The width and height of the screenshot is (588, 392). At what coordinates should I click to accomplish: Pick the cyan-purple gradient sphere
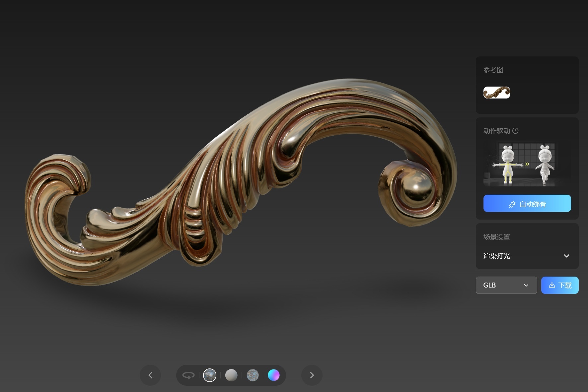click(274, 375)
